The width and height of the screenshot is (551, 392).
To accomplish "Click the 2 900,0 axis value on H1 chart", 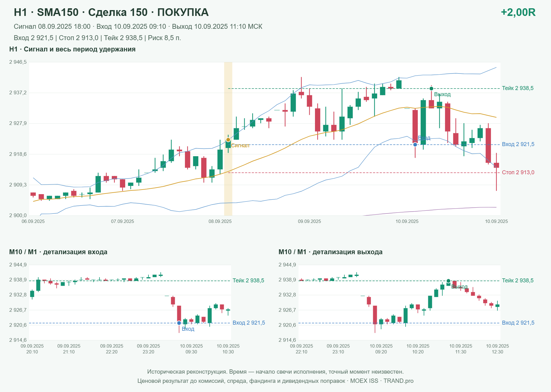I will (18, 215).
